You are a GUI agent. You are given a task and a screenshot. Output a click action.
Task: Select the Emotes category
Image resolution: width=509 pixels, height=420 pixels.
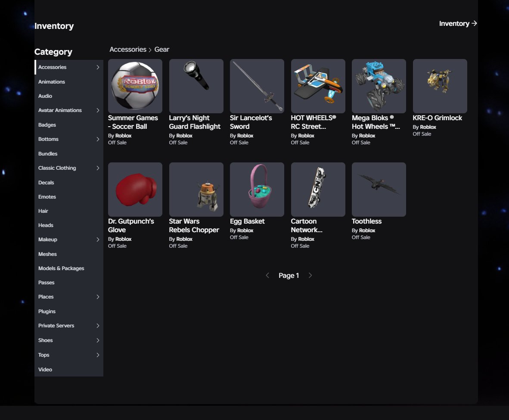[x=69, y=197]
